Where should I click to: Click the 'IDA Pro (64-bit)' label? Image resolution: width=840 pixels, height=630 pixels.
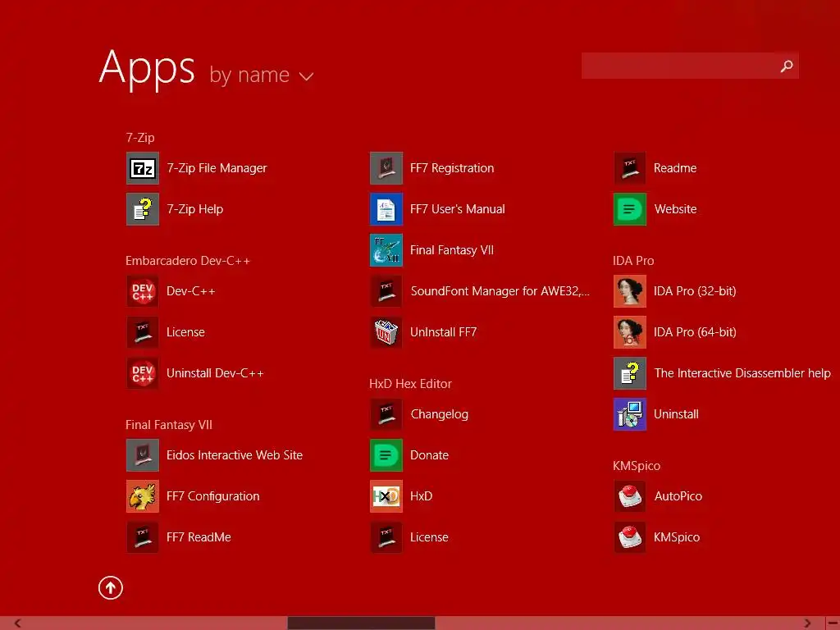click(695, 332)
